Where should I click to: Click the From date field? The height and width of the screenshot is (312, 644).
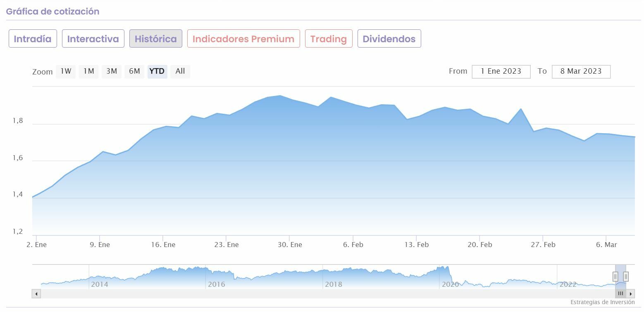click(x=501, y=71)
